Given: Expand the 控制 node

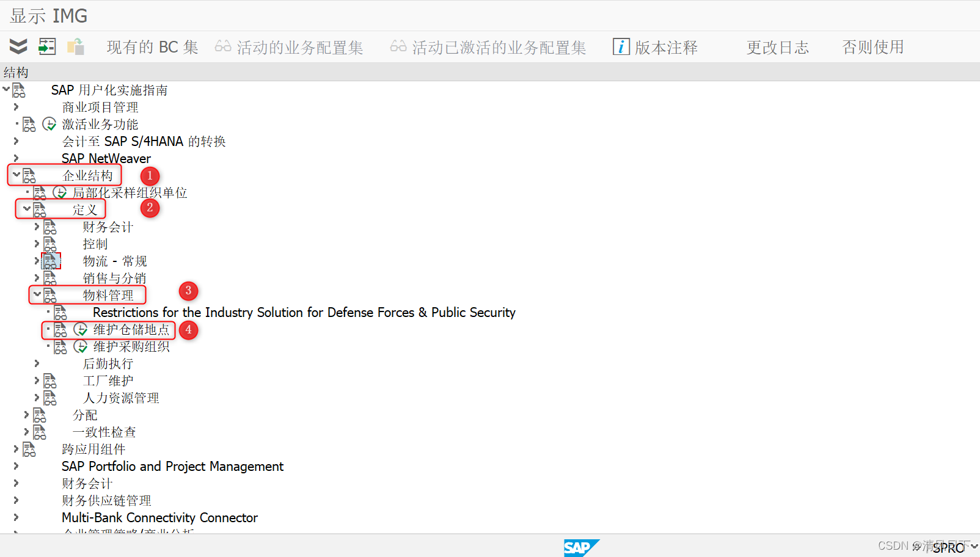Looking at the screenshot, I should (x=37, y=244).
